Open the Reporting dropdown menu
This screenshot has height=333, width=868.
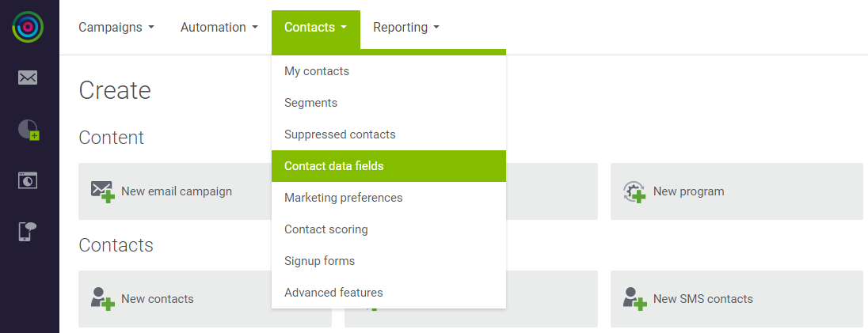(406, 27)
